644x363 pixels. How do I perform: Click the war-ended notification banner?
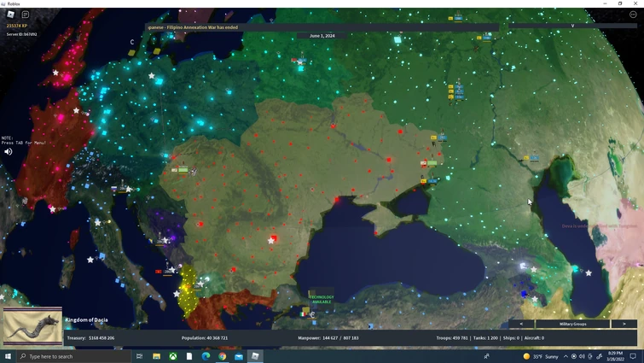pyautogui.click(x=322, y=27)
